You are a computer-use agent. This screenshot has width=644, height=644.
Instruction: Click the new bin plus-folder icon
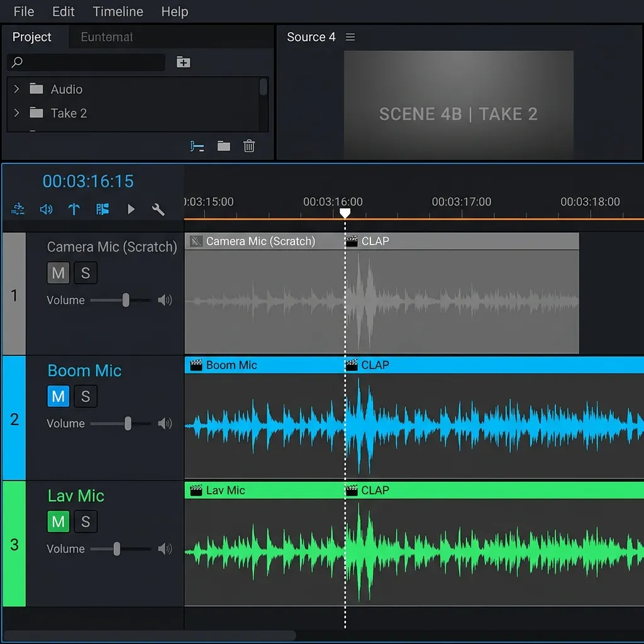[183, 62]
